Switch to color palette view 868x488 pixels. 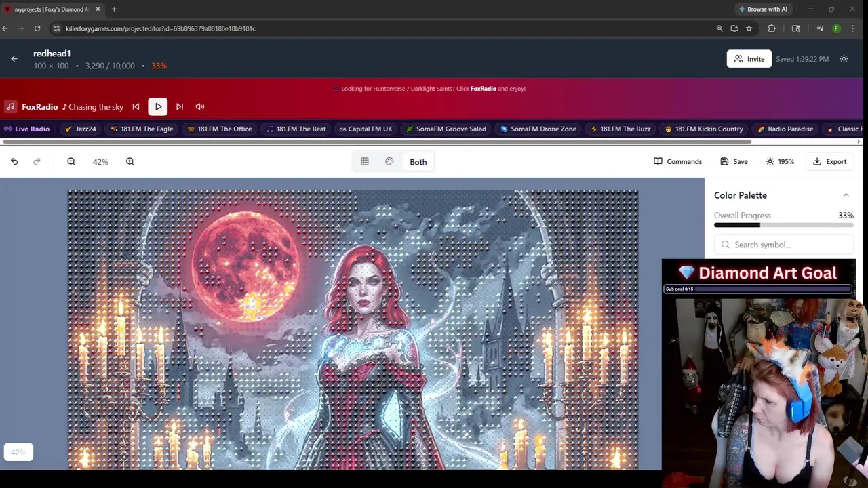[389, 161]
